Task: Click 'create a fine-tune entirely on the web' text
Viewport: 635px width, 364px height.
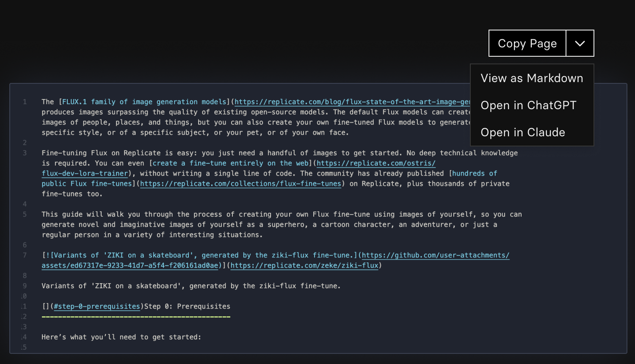Action: pos(230,163)
